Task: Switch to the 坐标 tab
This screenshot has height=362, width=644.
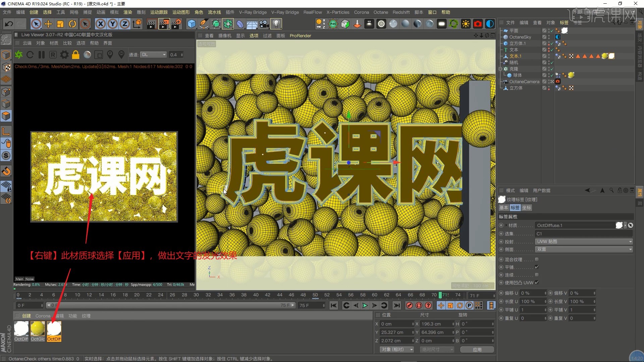Action: click(527, 208)
